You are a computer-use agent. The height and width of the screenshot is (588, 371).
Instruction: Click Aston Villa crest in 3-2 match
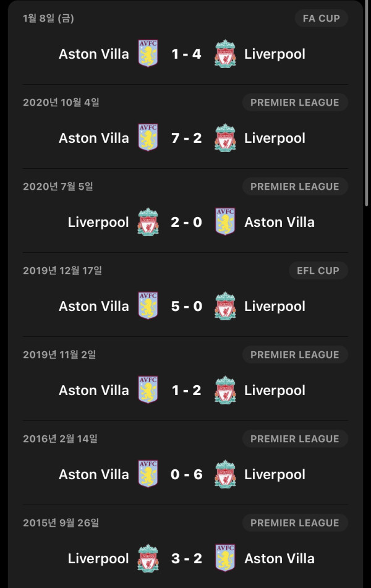point(225,558)
